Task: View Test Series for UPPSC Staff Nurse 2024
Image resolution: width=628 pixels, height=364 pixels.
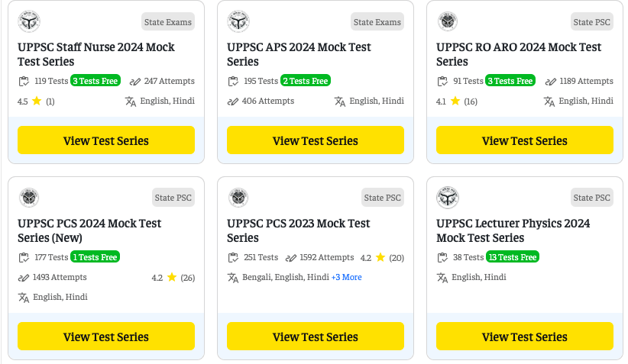Action: (106, 140)
